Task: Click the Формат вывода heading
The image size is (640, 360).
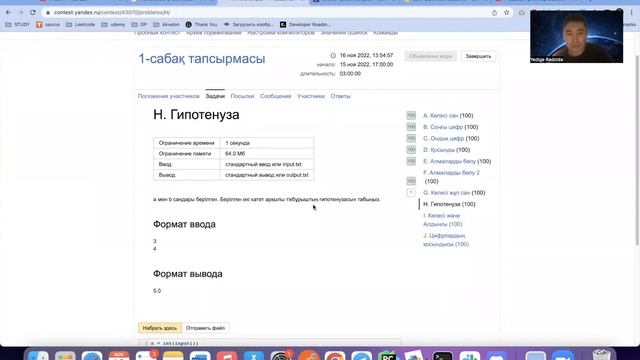Action: coord(188,274)
